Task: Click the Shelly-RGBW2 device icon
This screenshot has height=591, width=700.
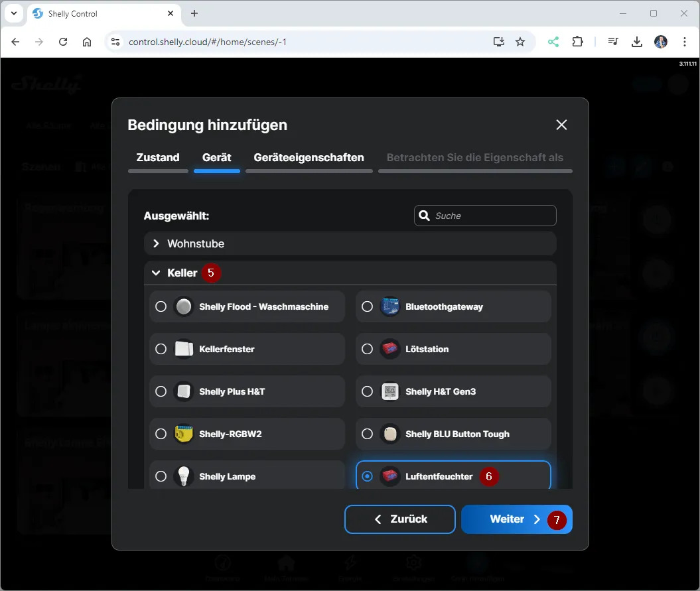Action: point(184,434)
